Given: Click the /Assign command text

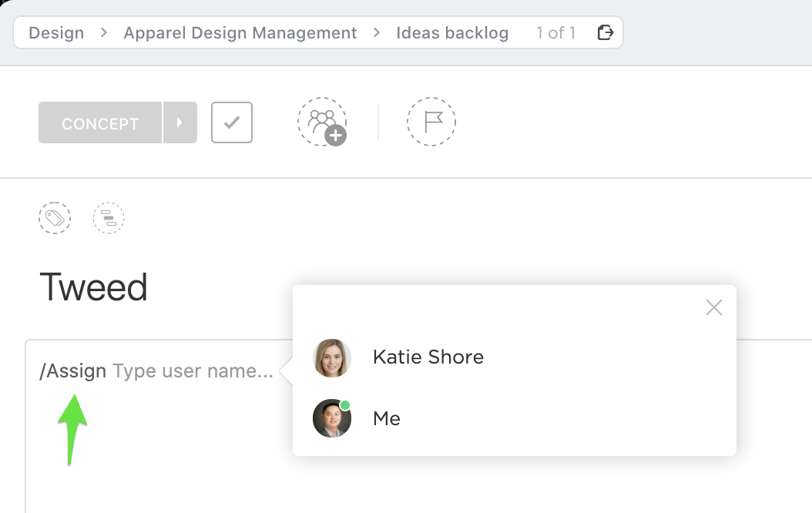Looking at the screenshot, I should coord(73,371).
